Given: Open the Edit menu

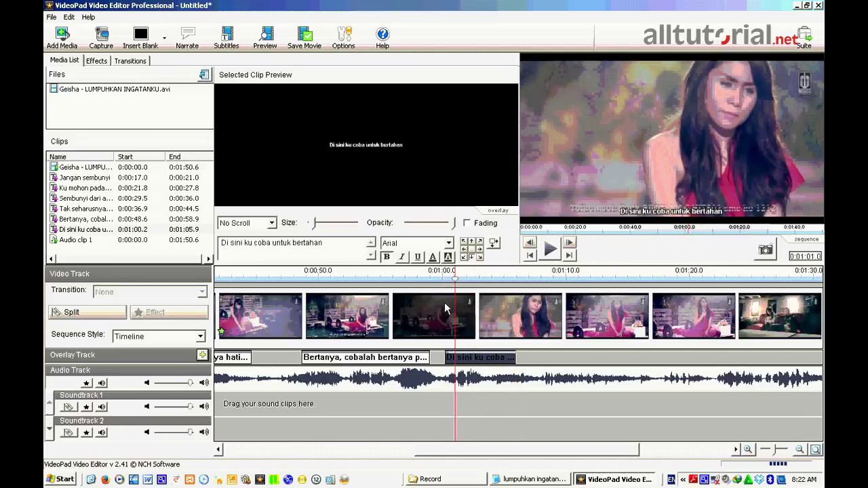Looking at the screenshot, I should point(69,17).
